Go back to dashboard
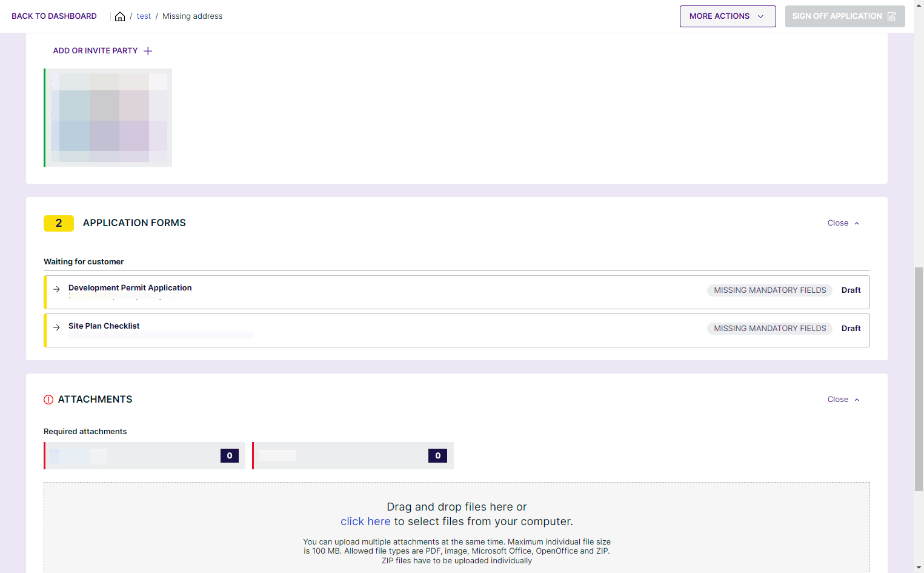924x573 pixels. coord(54,16)
